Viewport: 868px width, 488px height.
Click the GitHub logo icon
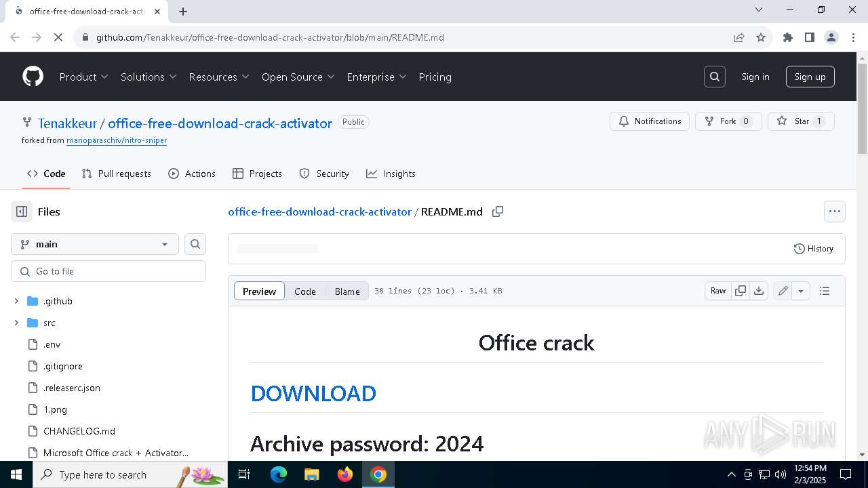tap(33, 77)
